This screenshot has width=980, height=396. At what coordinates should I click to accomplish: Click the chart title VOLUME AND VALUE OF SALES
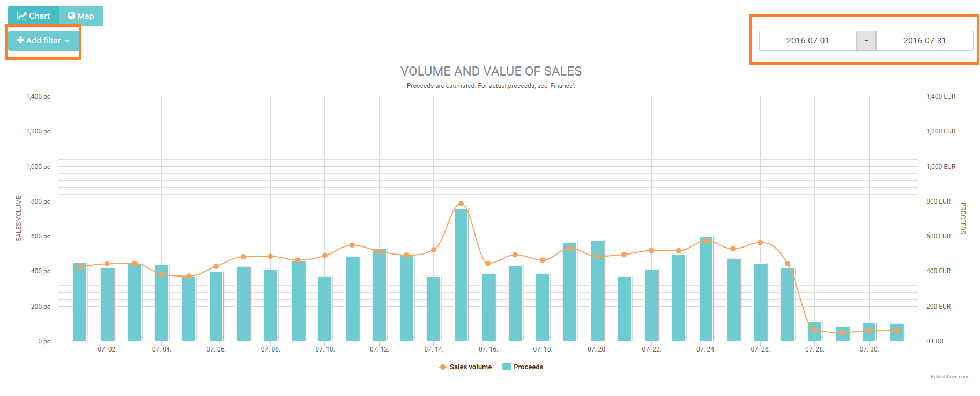point(491,71)
